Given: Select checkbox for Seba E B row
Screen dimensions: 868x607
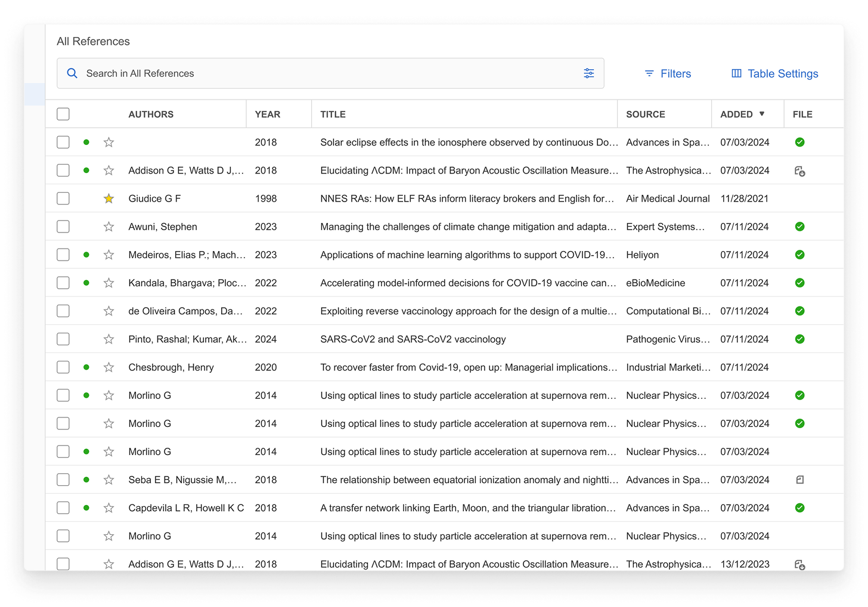Looking at the screenshot, I should coord(63,480).
